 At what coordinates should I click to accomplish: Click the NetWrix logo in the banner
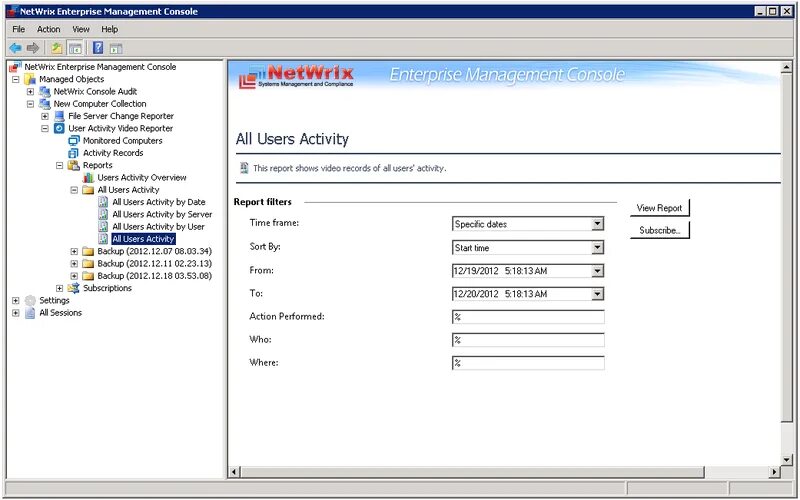tap(296, 77)
